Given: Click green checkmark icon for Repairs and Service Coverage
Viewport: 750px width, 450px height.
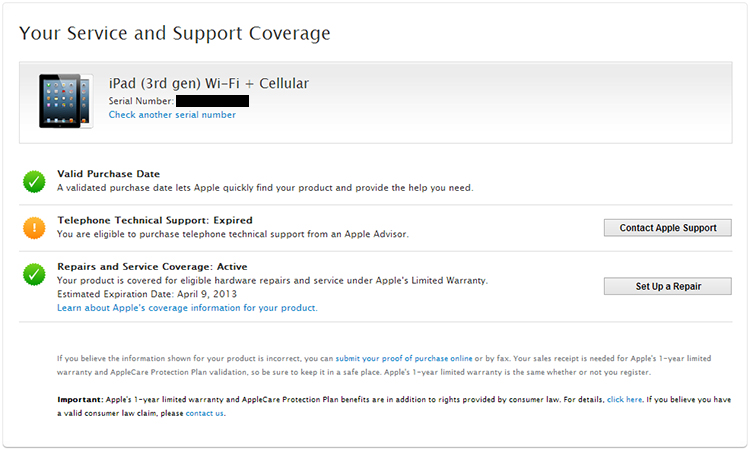Looking at the screenshot, I should point(34,274).
